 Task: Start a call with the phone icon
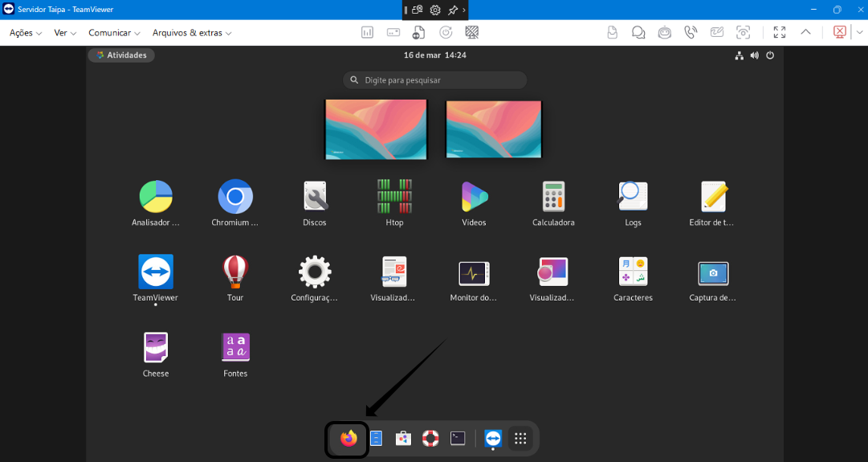click(691, 33)
